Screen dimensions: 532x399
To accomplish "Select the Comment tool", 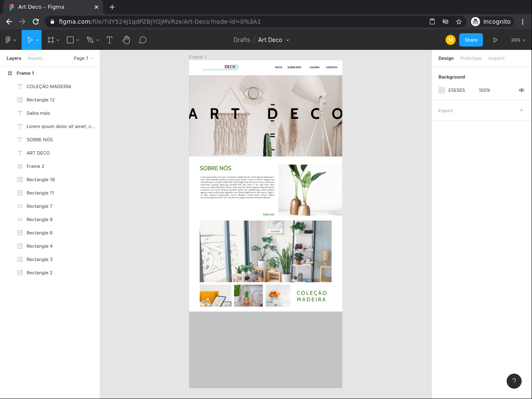I will tap(143, 40).
